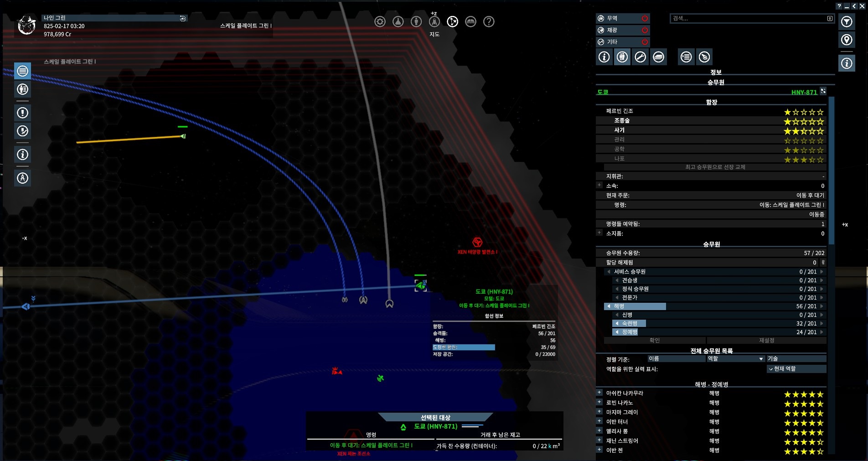868x461 pixels.
Task: Click the captain name 페르빈 긴조
Action: coord(620,111)
